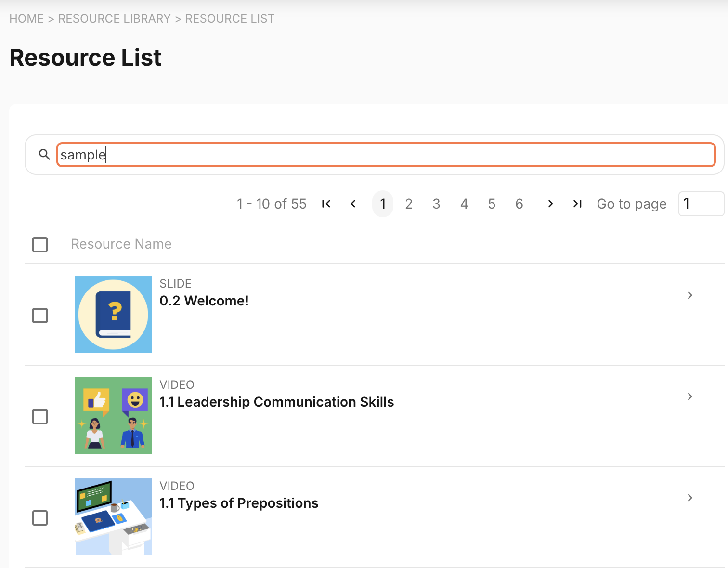The height and width of the screenshot is (568, 728).
Task: Select page 1 in pagination
Action: point(383,204)
